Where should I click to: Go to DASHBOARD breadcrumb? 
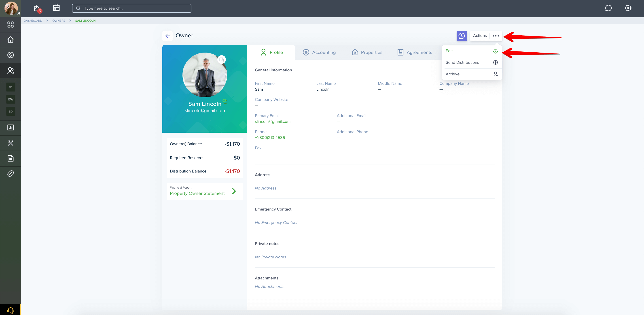point(33,21)
